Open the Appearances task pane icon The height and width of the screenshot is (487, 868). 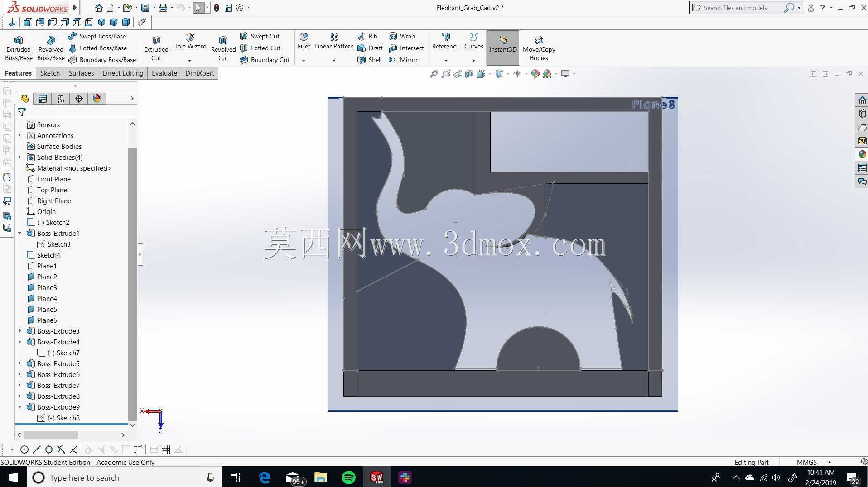coord(862,154)
